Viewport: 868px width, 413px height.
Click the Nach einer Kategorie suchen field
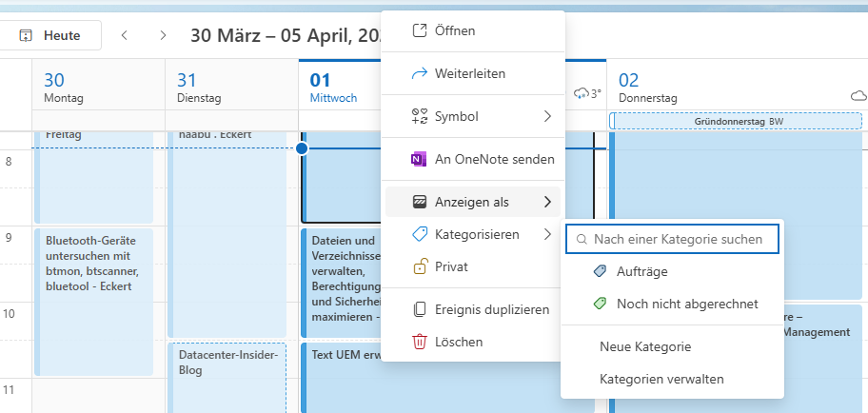[x=678, y=240]
